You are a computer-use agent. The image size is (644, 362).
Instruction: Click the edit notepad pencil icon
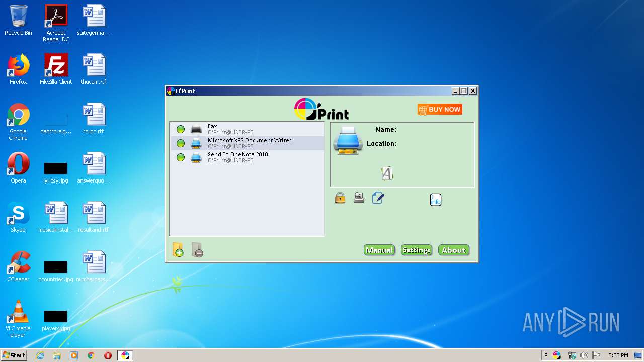click(x=378, y=198)
